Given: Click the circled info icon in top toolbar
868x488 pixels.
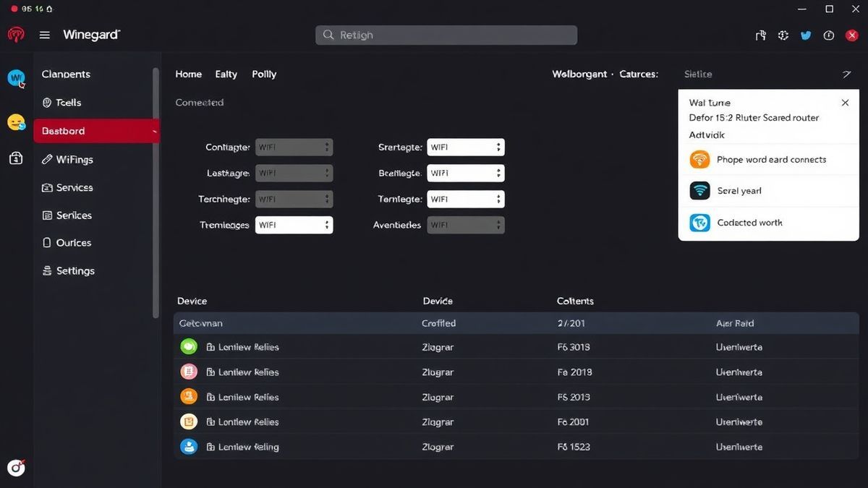Looking at the screenshot, I should pyautogui.click(x=829, y=35).
